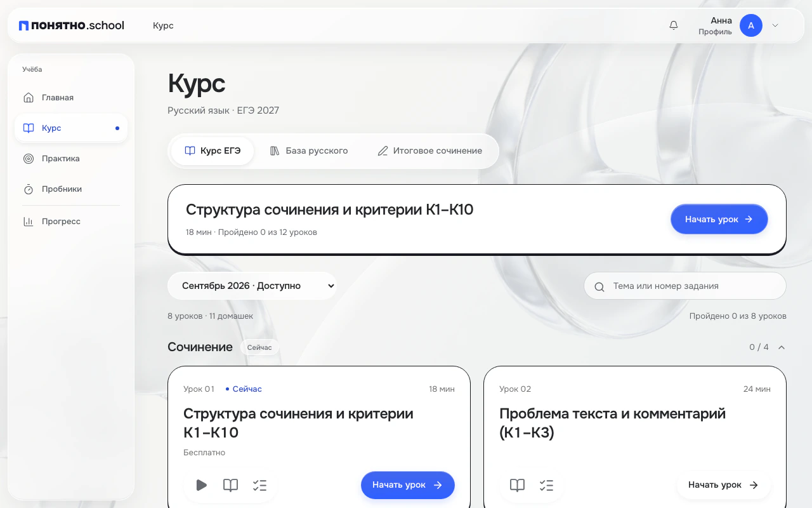
Task: Start lesson Урок 01 with Начать урок
Action: click(x=408, y=485)
